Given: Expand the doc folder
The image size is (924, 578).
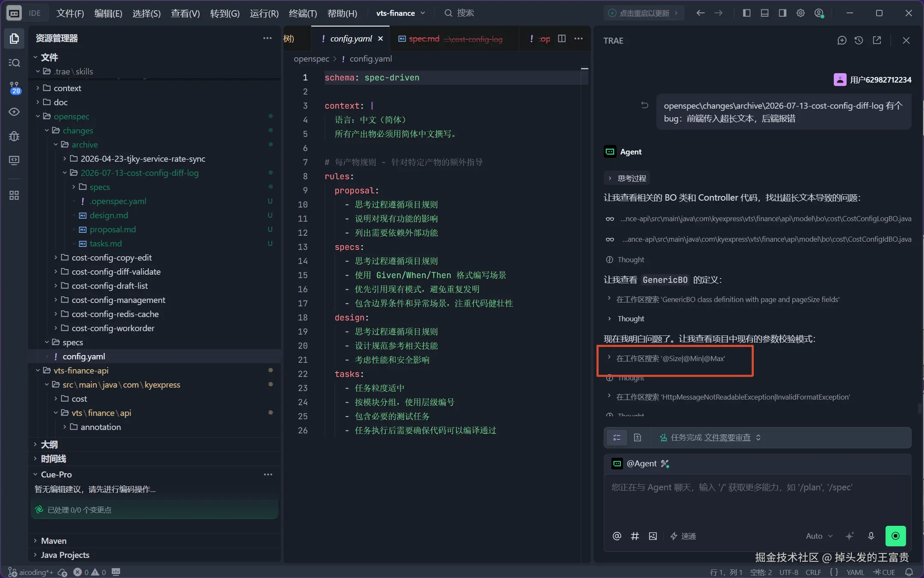Looking at the screenshot, I should point(60,102).
